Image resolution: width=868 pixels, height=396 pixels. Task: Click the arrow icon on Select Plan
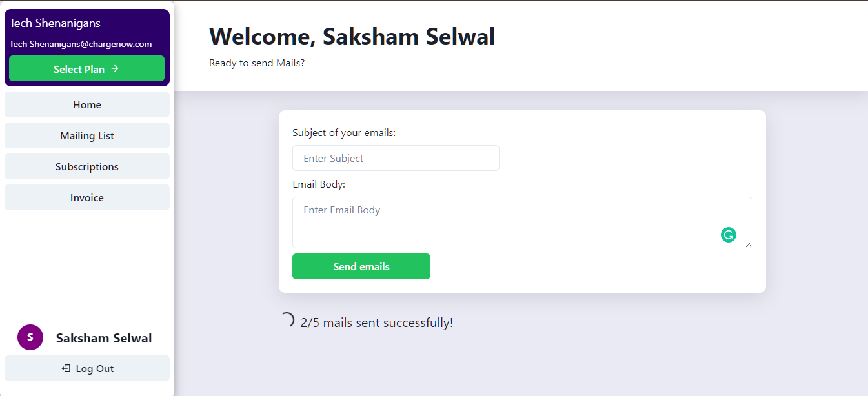coord(115,68)
